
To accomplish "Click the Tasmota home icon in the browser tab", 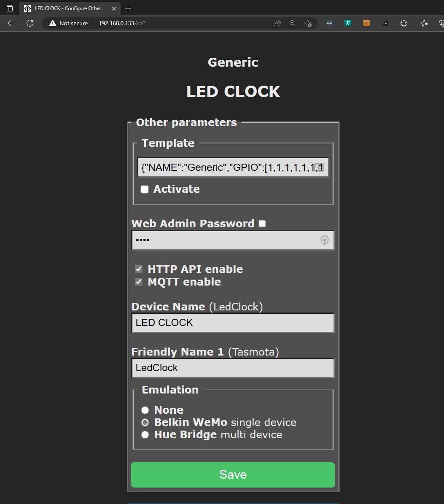I will coord(27,8).
